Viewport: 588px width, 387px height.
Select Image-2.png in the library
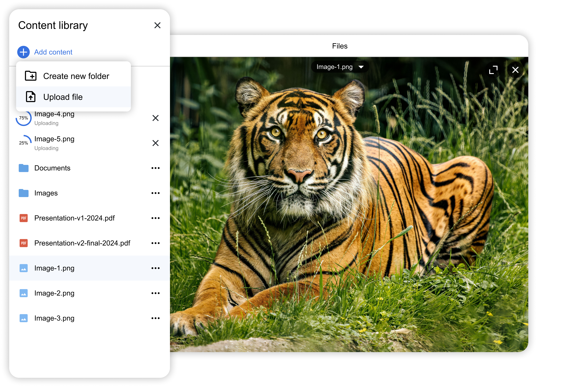(54, 293)
